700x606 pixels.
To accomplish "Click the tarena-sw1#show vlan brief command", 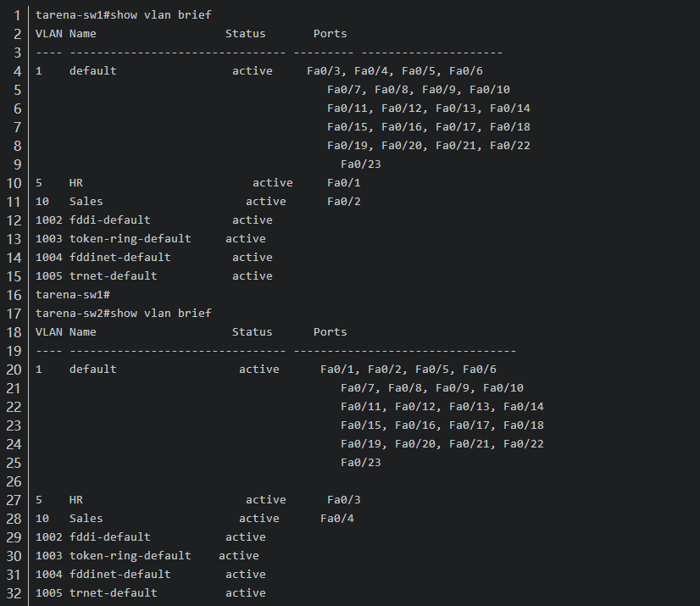I will (x=124, y=15).
